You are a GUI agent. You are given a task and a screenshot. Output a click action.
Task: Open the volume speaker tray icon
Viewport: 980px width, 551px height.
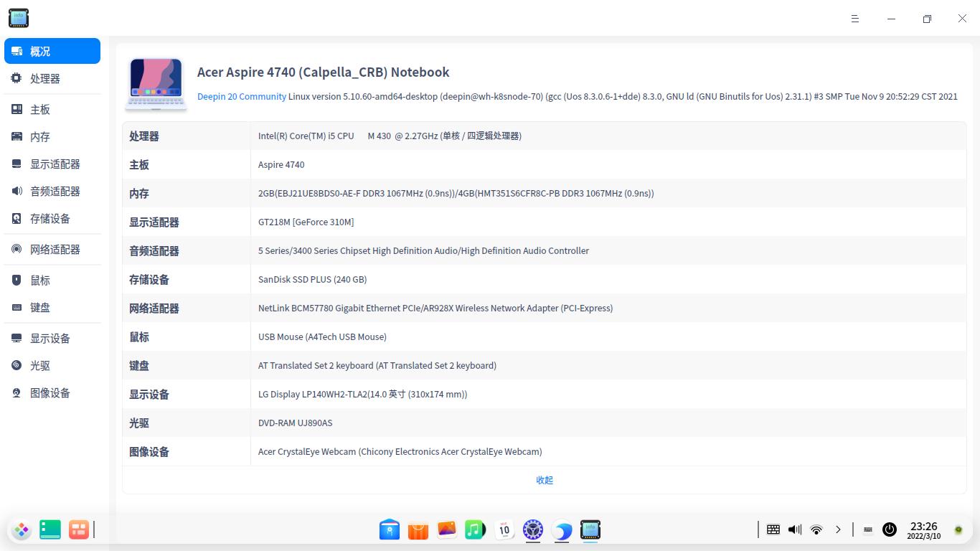coord(795,529)
